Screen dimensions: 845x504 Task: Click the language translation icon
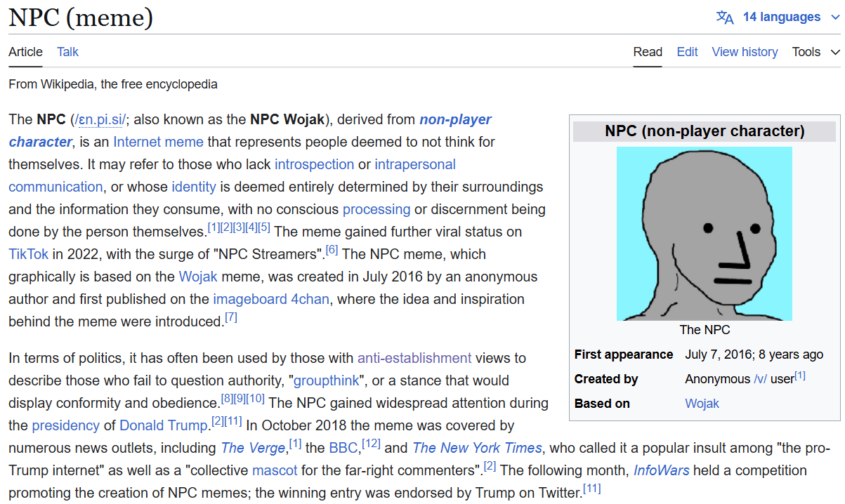724,18
